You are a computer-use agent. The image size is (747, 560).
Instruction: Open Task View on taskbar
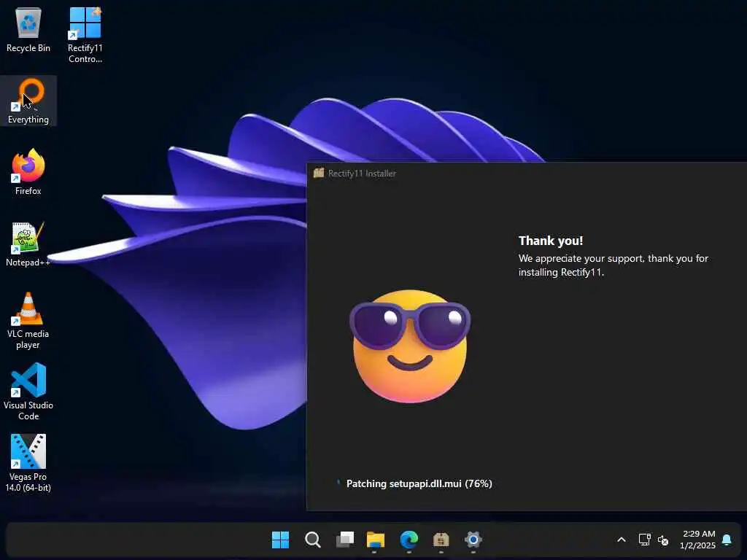click(x=345, y=540)
